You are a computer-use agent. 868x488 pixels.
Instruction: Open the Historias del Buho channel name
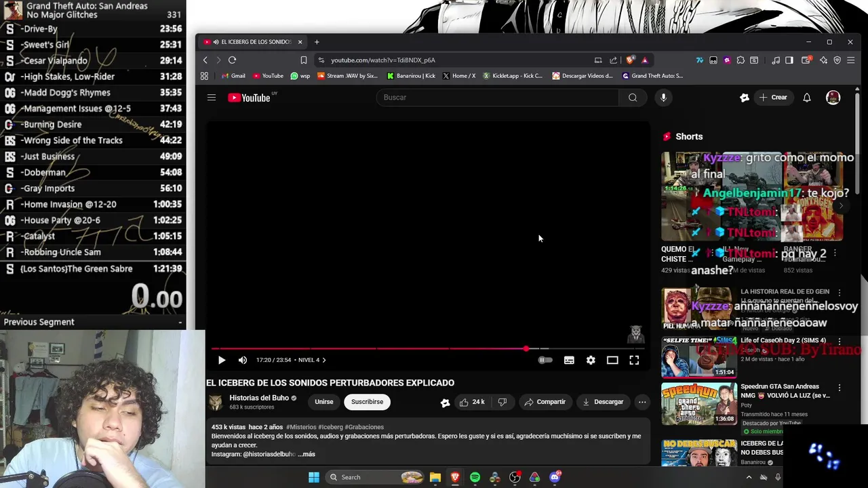pyautogui.click(x=259, y=398)
